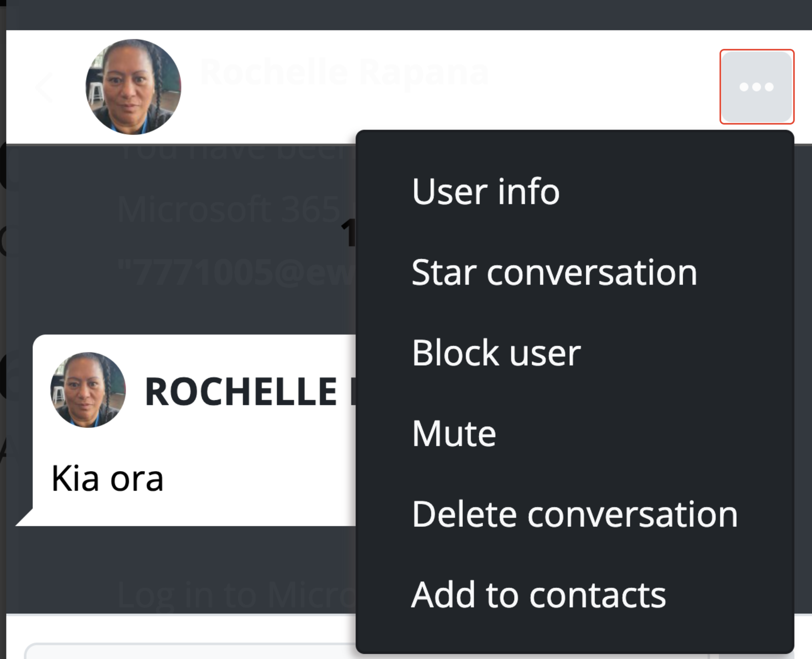Click the dark bar above the conversation header
This screenshot has height=659, width=812.
408,15
